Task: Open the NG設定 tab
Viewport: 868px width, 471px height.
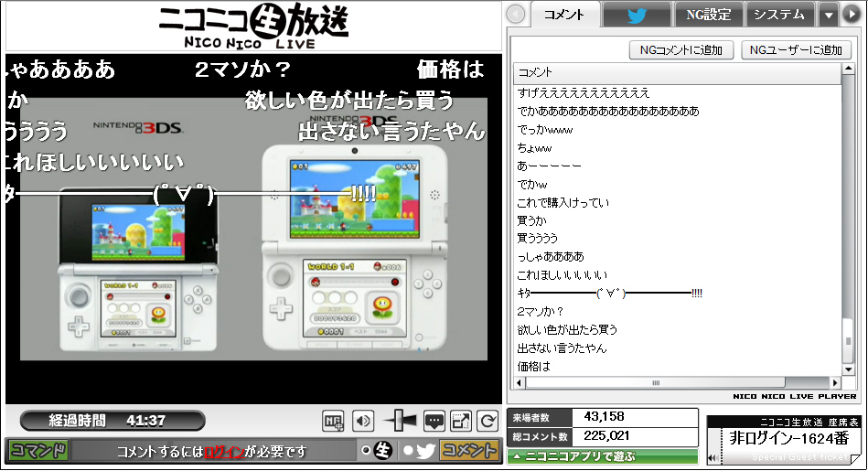Action: point(709,15)
